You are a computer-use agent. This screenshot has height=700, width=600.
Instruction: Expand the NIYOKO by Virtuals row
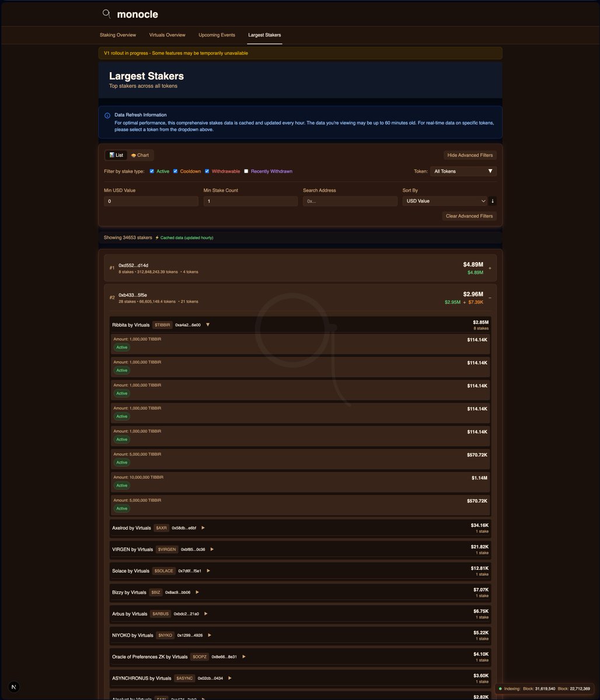coord(210,635)
